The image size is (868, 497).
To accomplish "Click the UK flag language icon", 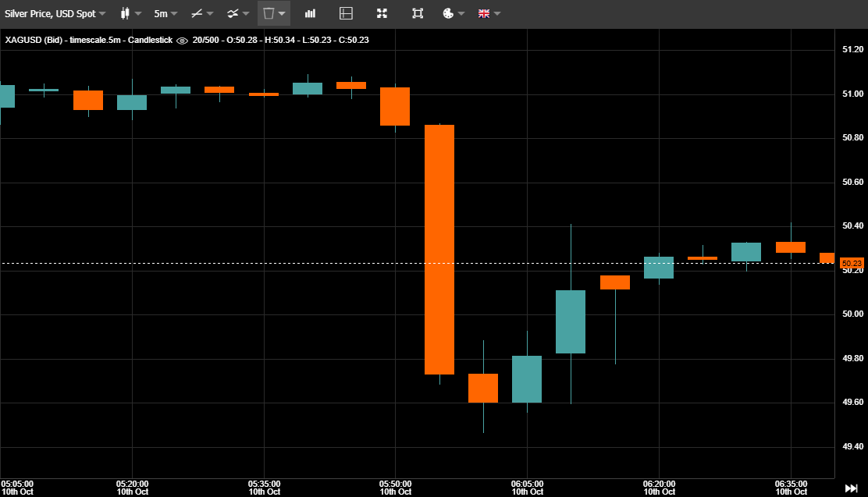I will [x=484, y=13].
